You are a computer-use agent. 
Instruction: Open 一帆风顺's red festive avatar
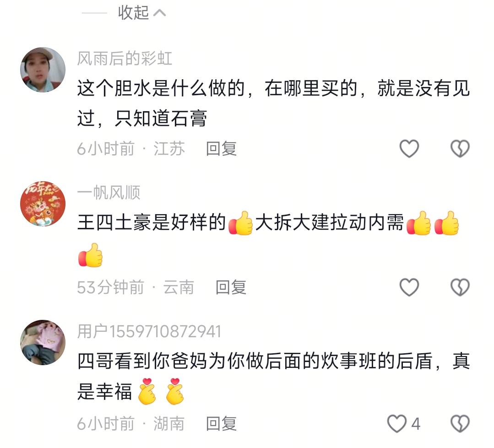tap(43, 203)
